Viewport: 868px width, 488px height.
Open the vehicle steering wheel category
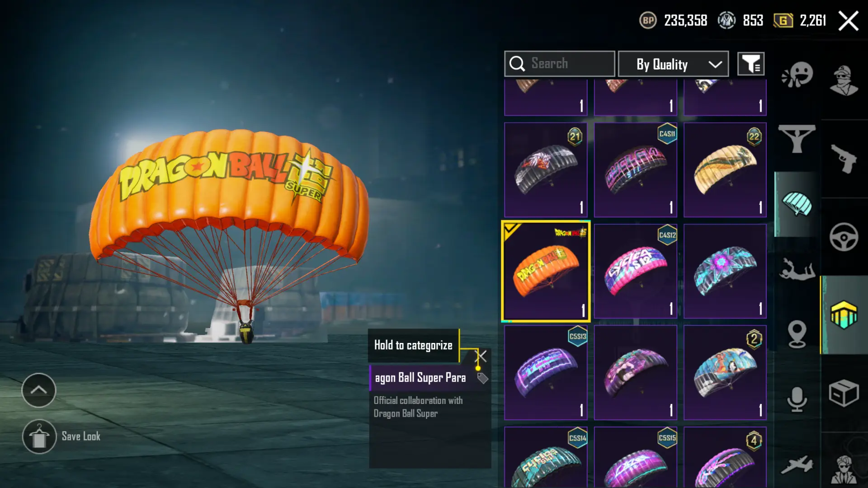point(844,237)
